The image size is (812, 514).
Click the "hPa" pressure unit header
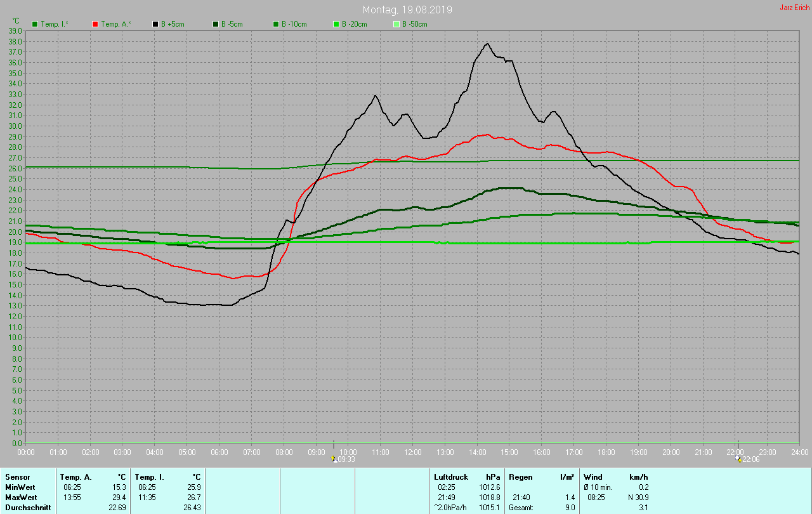(493, 477)
